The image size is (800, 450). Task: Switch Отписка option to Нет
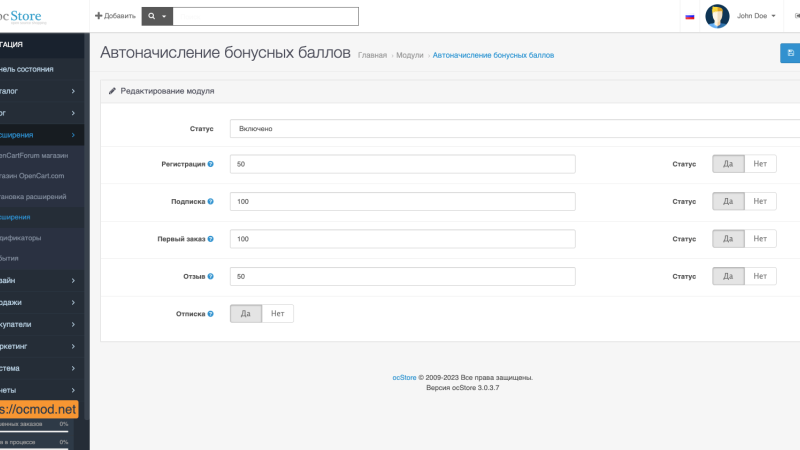278,313
